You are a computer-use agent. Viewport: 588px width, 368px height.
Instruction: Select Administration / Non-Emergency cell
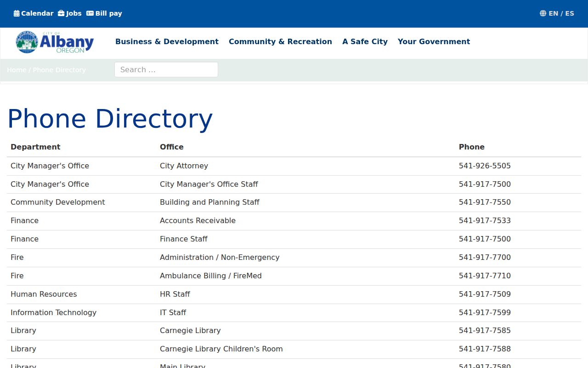[220, 257]
